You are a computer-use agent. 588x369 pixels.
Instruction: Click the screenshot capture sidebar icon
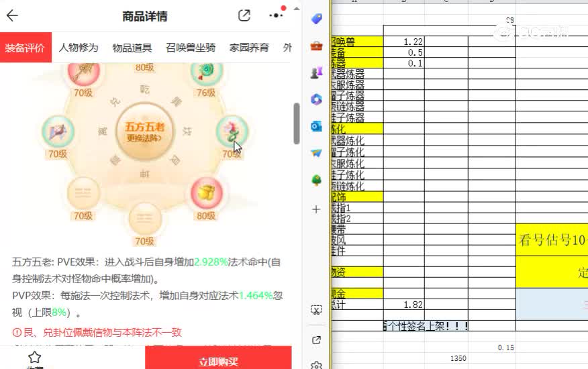click(317, 310)
